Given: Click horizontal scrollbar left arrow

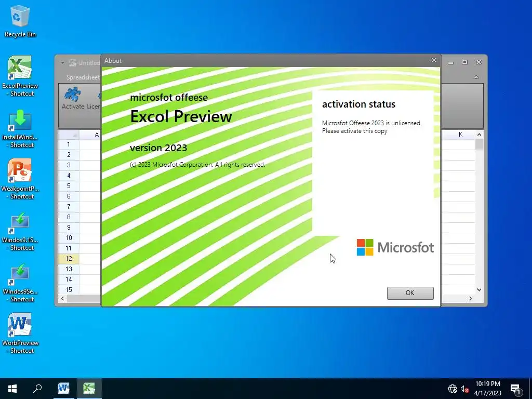Looking at the screenshot, I should click(62, 298).
